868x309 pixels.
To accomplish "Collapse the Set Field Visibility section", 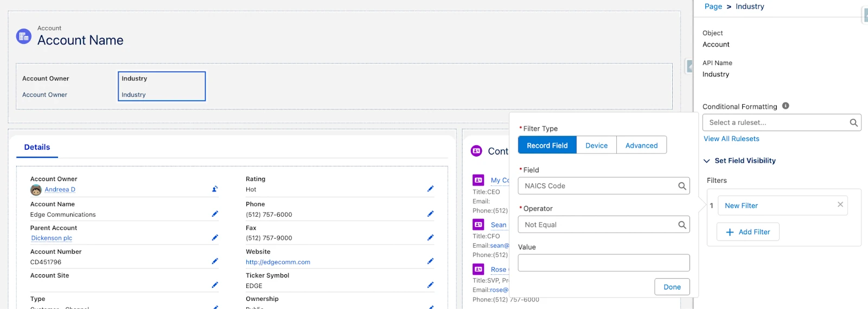I will click(707, 161).
